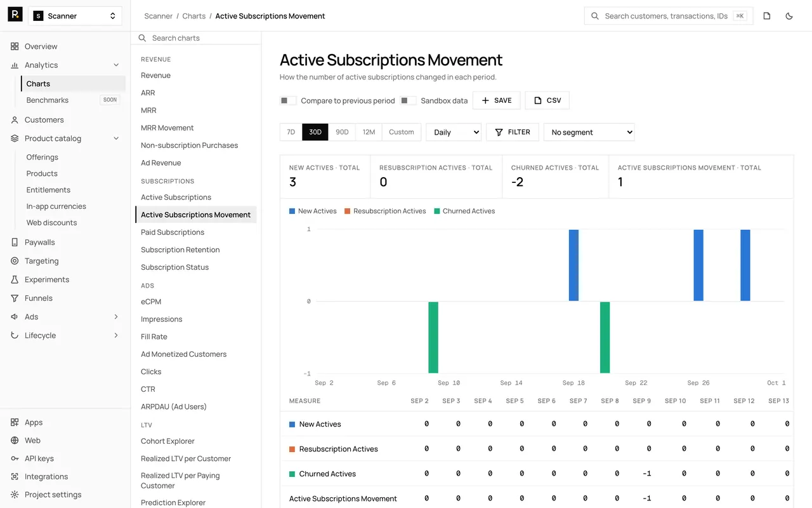The image size is (812, 508).
Task: Select the Custom date range tab
Action: [402, 132]
